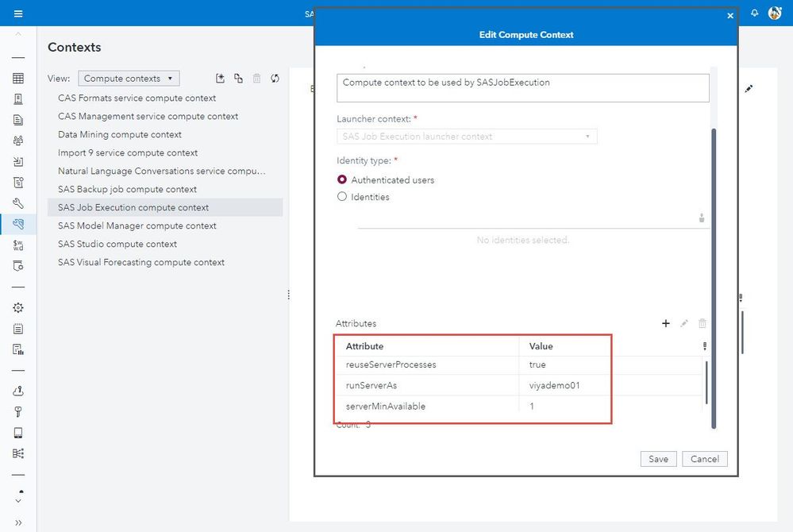Open the key credentials icon in sidebar
The height and width of the screenshot is (532, 793).
[18, 411]
